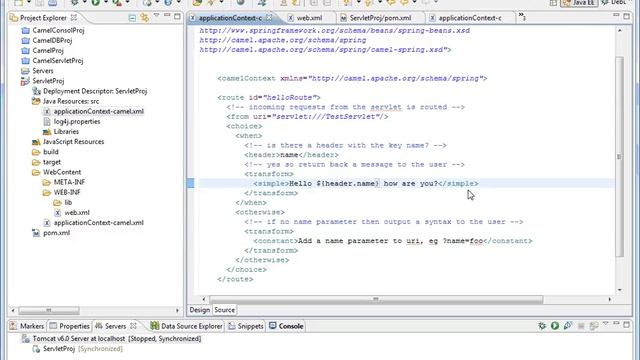Select the WEB-INF folder
Screen dimensions: 640x360
pyautogui.click(x=67, y=192)
